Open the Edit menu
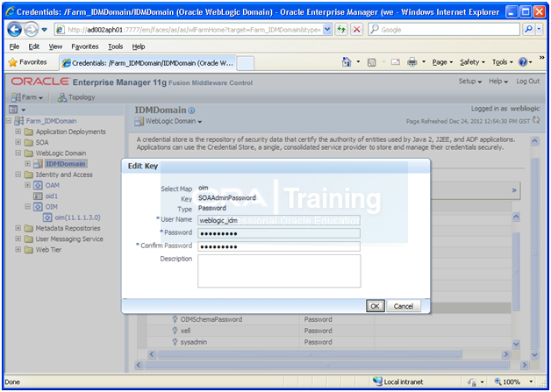 tap(33, 46)
